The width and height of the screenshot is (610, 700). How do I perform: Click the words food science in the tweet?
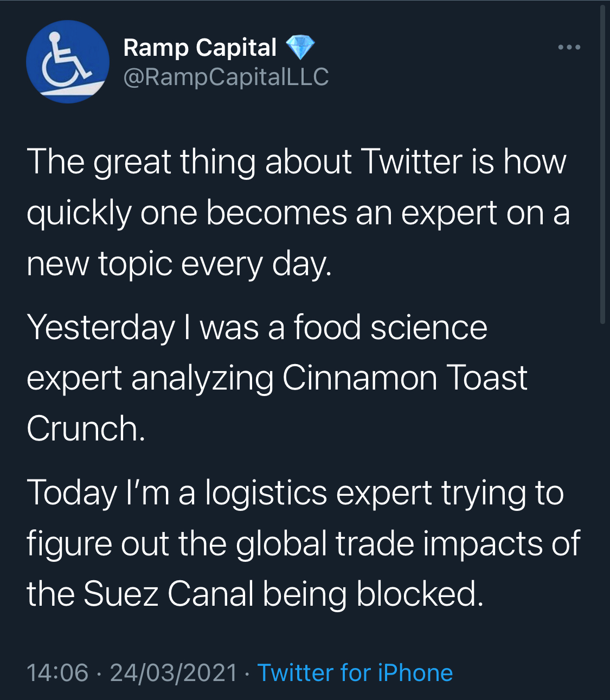[x=390, y=327]
